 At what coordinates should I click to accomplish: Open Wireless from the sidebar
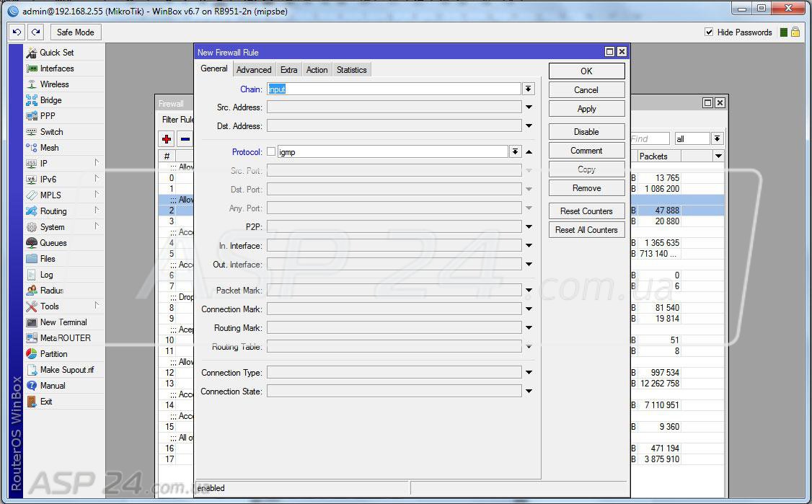point(54,84)
